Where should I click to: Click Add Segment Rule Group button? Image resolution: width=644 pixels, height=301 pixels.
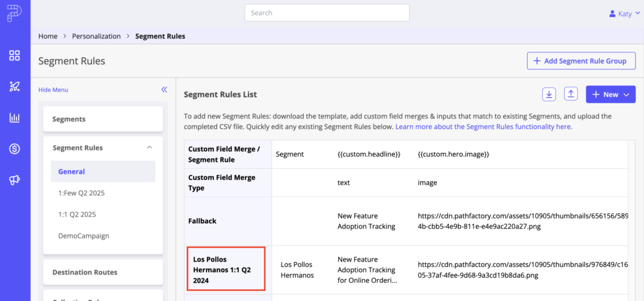tap(581, 61)
